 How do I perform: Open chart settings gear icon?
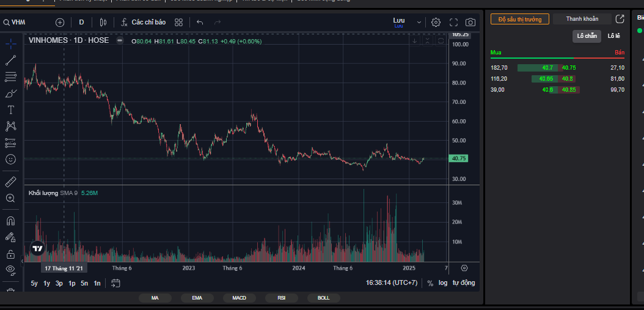[436, 22]
